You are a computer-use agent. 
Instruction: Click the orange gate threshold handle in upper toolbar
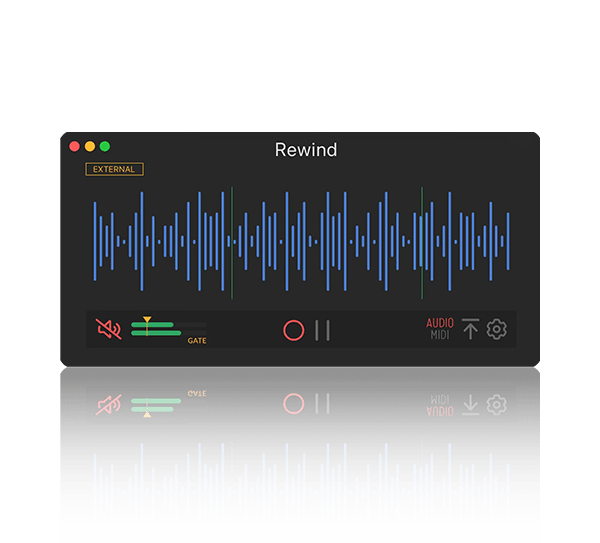coord(147,321)
